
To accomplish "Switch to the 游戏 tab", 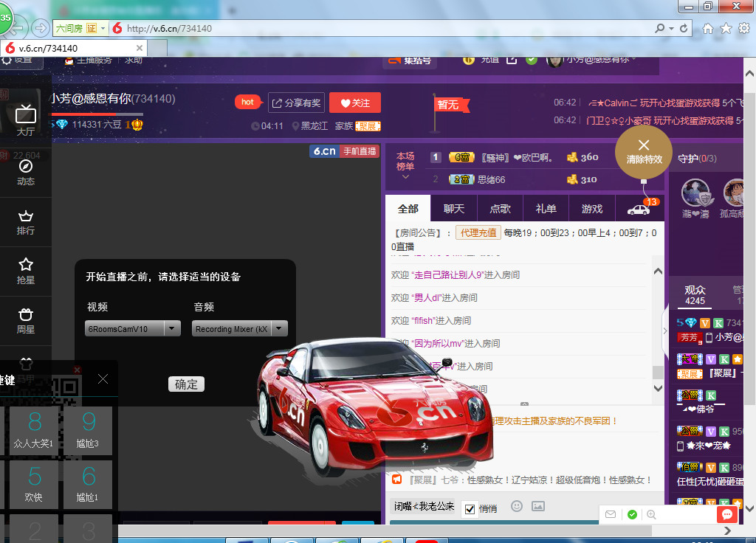I will 592,209.
